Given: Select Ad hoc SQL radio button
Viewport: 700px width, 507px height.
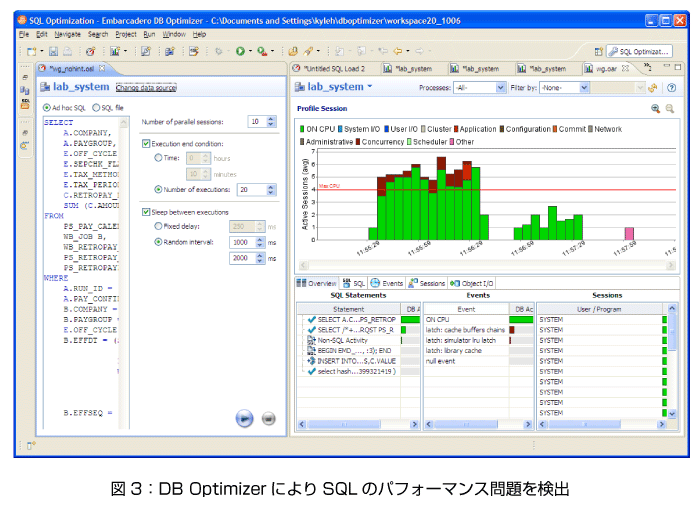Looking at the screenshot, I should [46, 108].
